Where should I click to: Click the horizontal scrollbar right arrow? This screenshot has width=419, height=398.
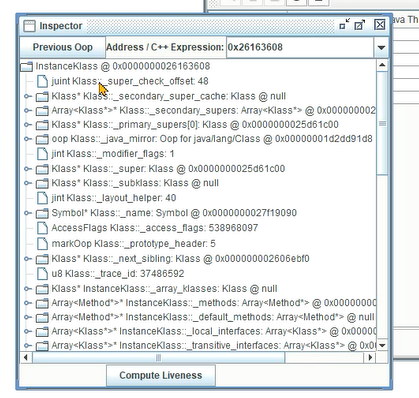pyautogui.click(x=370, y=358)
